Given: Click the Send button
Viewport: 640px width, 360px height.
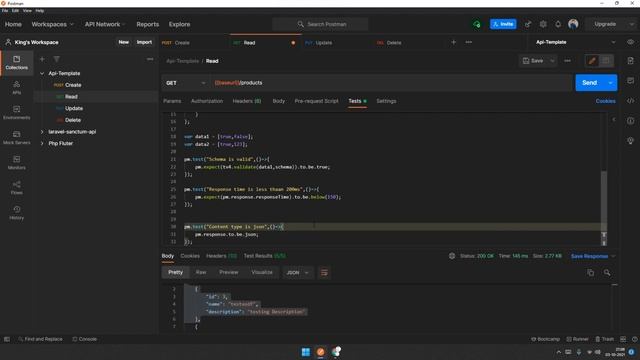Looking at the screenshot, I should [590, 83].
